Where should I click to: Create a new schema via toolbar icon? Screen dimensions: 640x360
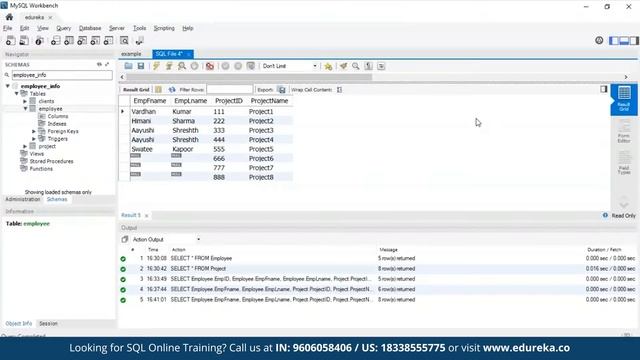click(x=56, y=40)
